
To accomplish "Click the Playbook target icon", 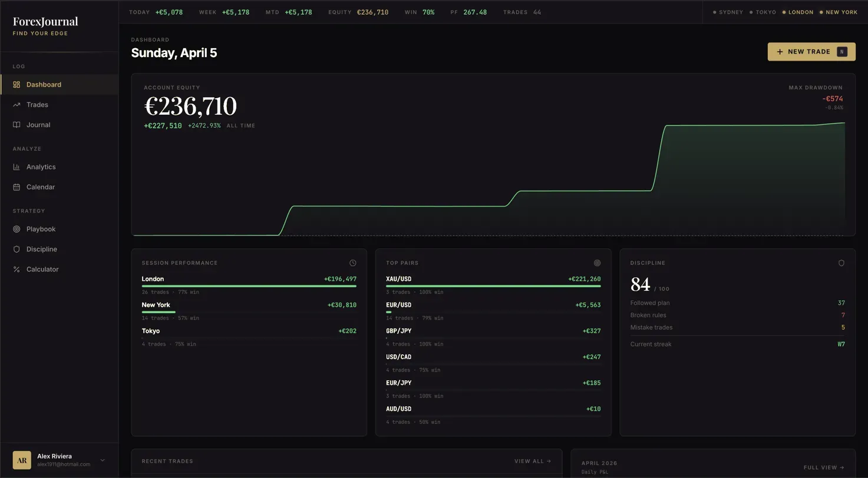I will click(x=16, y=229).
